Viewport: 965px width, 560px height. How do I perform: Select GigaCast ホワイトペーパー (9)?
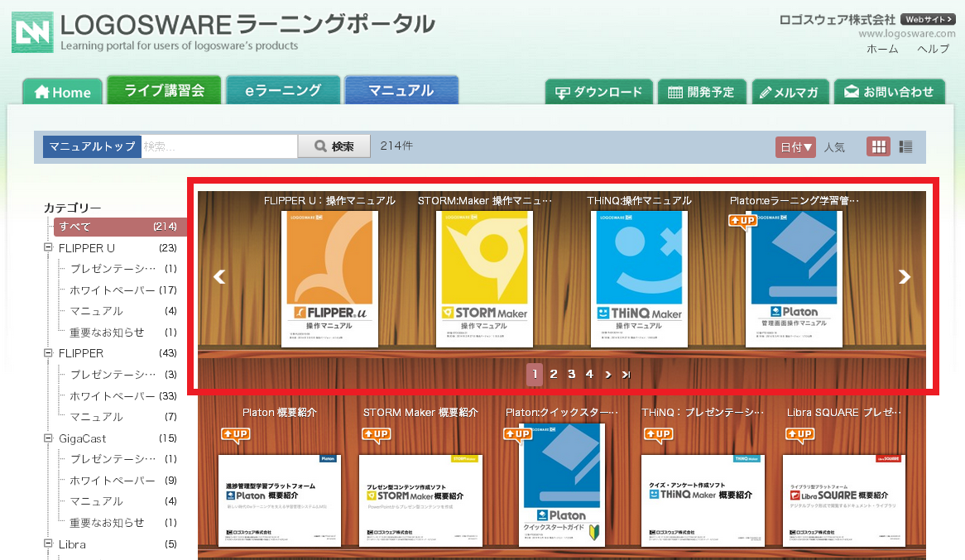[x=123, y=480]
